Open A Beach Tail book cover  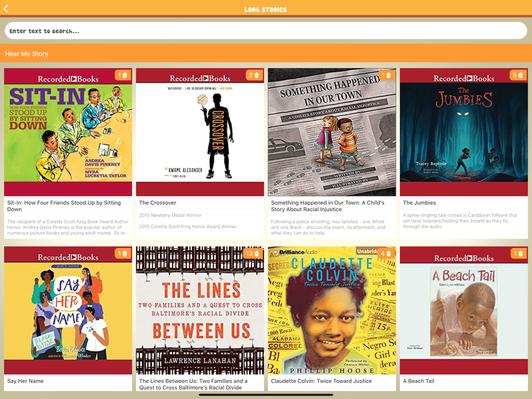464,311
